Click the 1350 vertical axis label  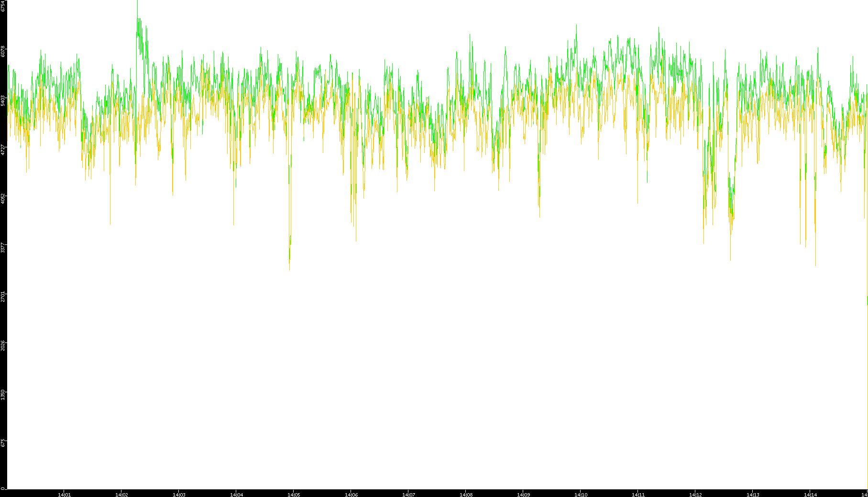[3, 394]
